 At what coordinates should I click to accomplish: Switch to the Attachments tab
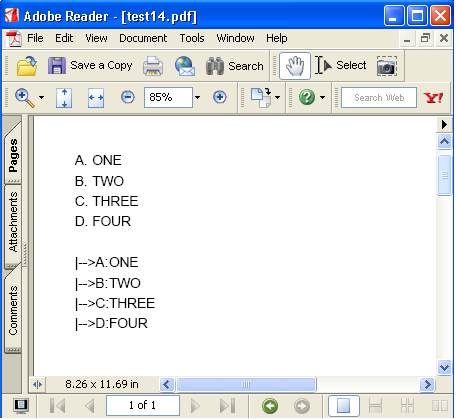point(13,223)
